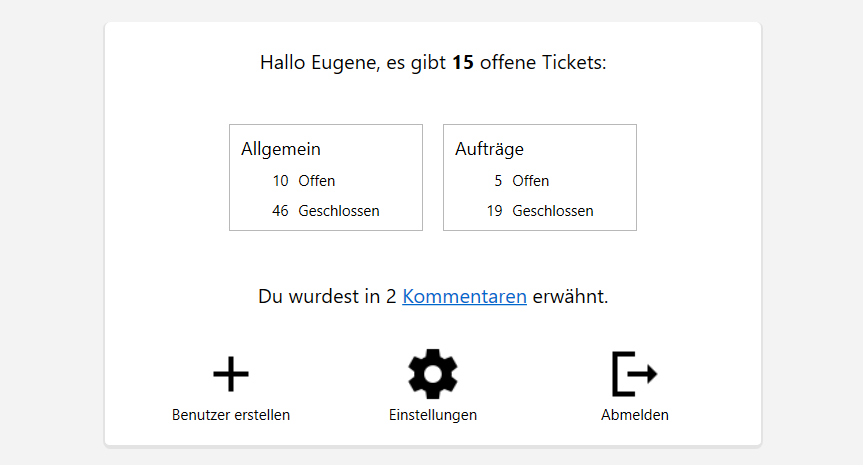Open the 'Allgemein' ticket category card
Image resolution: width=863 pixels, height=465 pixels.
[326, 177]
